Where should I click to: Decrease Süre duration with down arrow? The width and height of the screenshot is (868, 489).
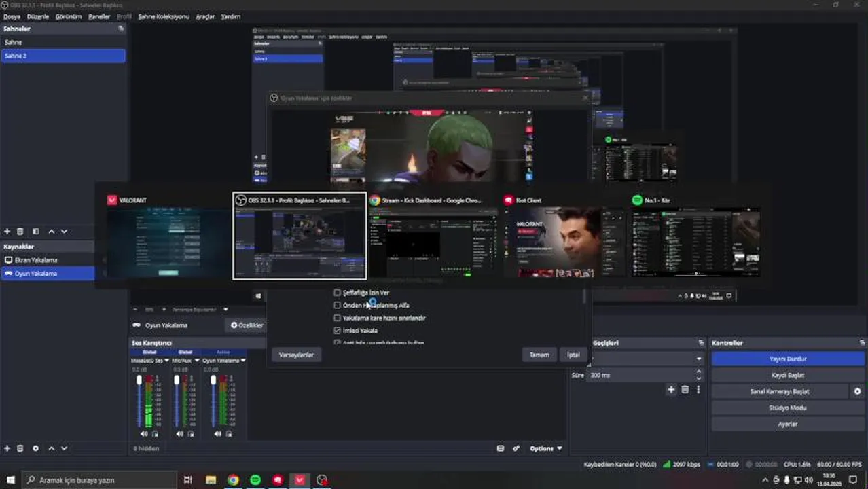coord(699,378)
